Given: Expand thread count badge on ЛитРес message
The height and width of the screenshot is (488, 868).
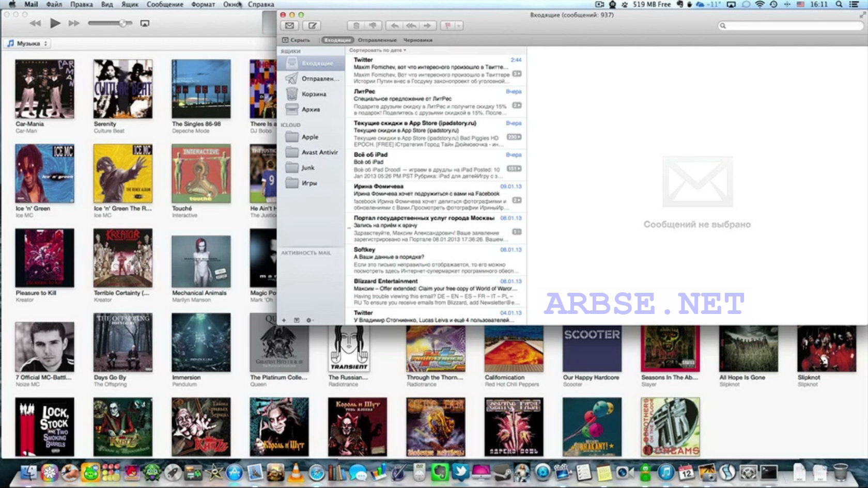Looking at the screenshot, I should coord(517,105).
